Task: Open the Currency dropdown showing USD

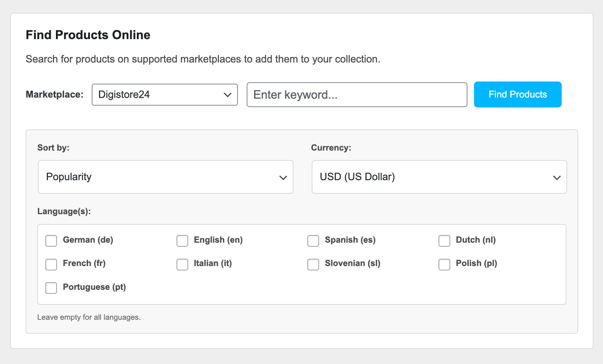Action: 439,177
